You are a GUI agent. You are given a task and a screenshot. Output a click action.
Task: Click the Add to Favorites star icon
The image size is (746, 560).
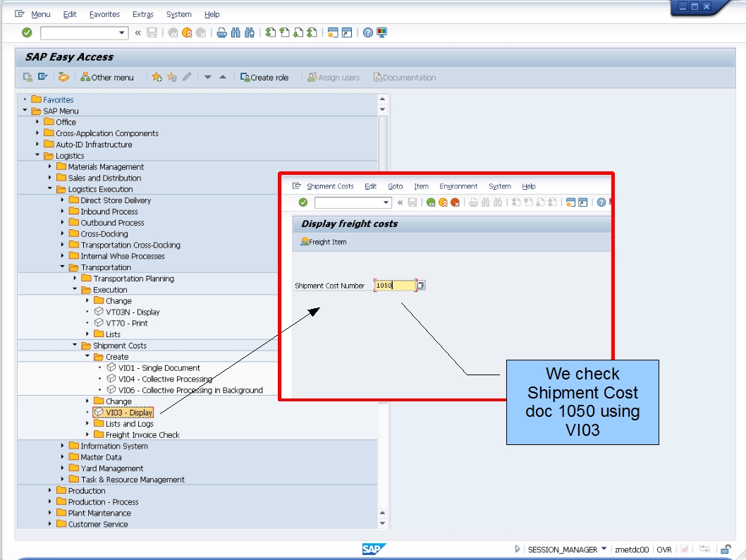[157, 77]
